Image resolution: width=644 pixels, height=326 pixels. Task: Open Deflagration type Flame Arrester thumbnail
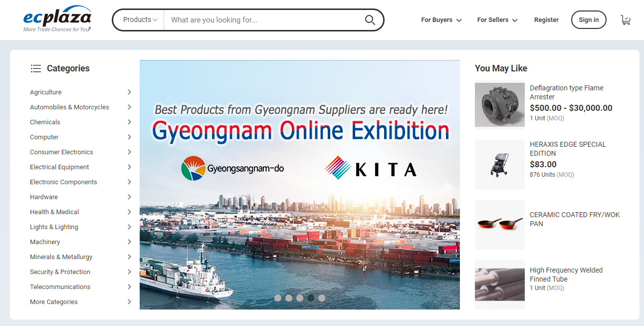[x=500, y=105]
